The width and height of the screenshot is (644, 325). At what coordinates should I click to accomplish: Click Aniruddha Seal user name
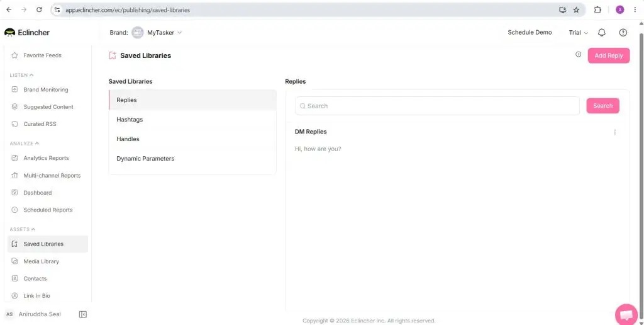pos(40,314)
